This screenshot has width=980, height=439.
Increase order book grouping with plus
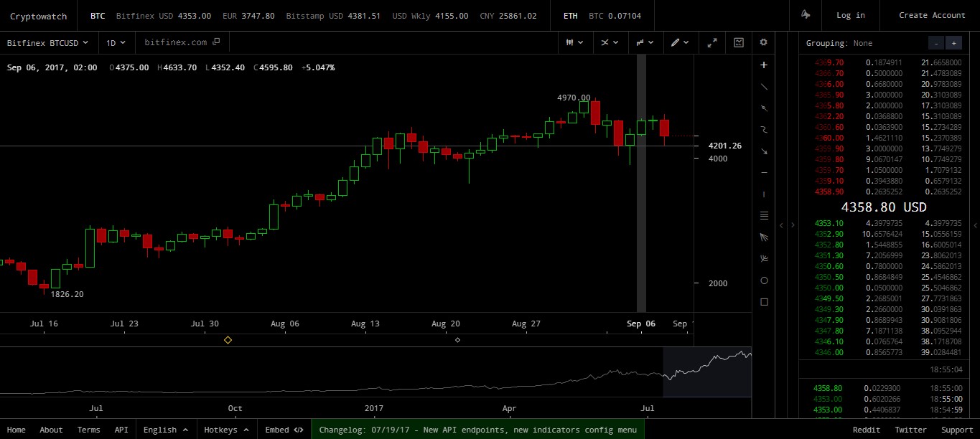(x=953, y=43)
